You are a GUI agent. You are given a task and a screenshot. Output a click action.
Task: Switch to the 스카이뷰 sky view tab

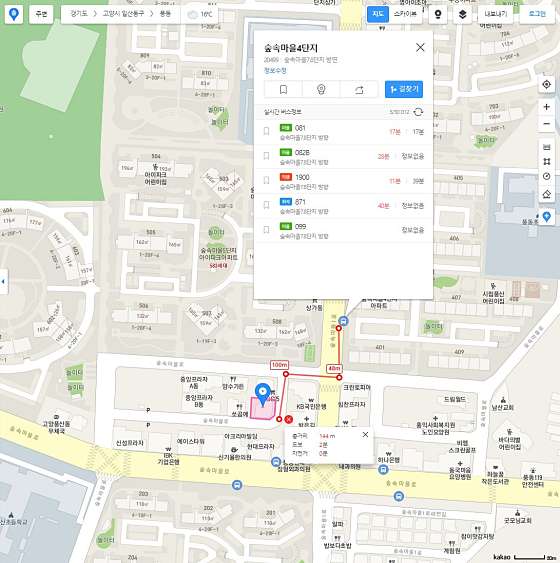(405, 14)
